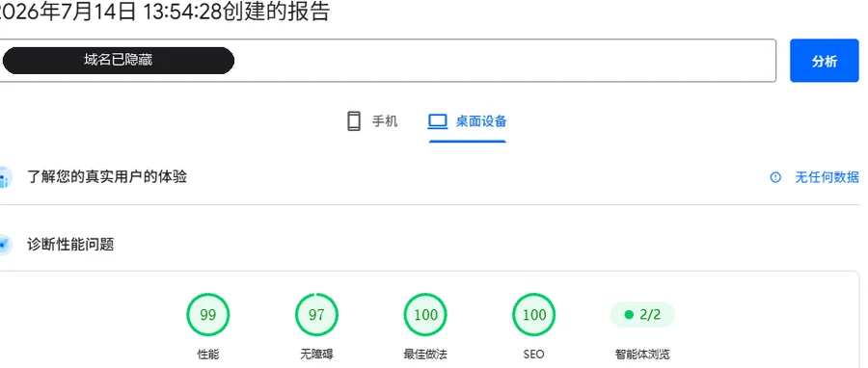Click the 性能 score gauge showing 99
This screenshot has height=368, width=868.
[x=207, y=315]
